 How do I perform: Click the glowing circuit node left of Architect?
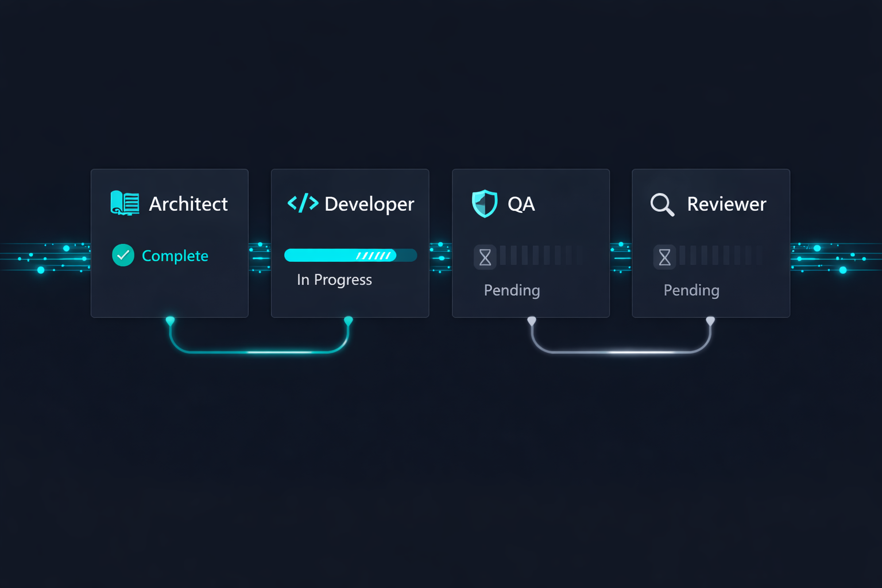click(x=40, y=269)
